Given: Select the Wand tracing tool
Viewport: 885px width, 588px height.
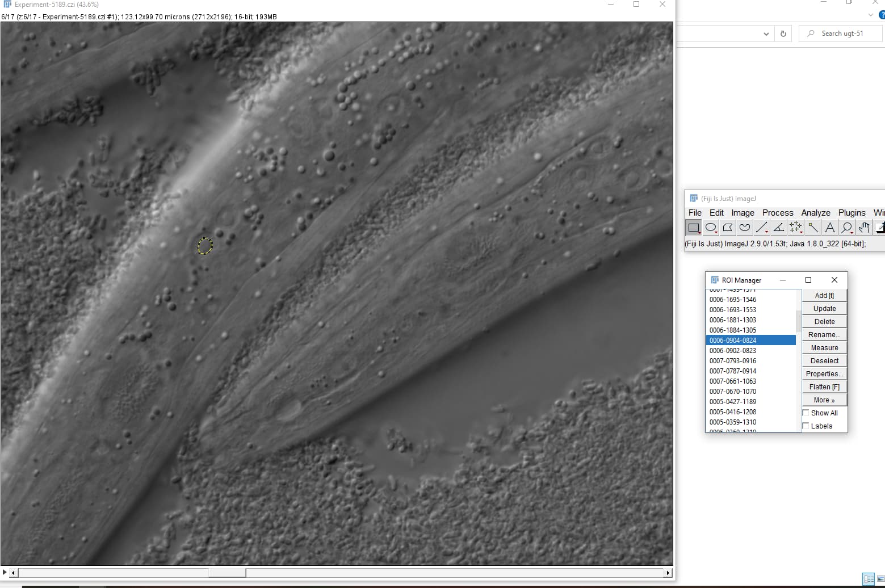Looking at the screenshot, I should 812,227.
